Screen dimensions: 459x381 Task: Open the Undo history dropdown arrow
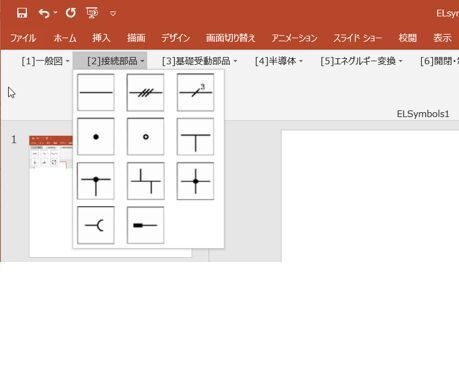coord(55,13)
